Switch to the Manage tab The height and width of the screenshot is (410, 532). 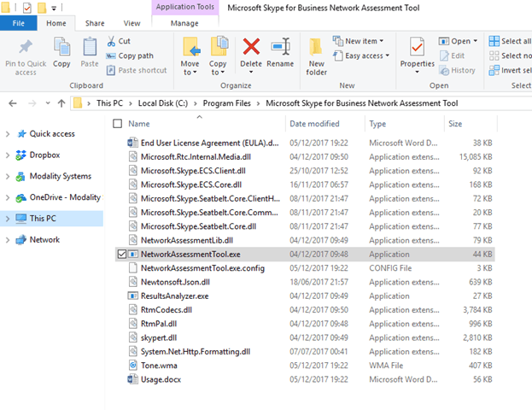(x=184, y=23)
